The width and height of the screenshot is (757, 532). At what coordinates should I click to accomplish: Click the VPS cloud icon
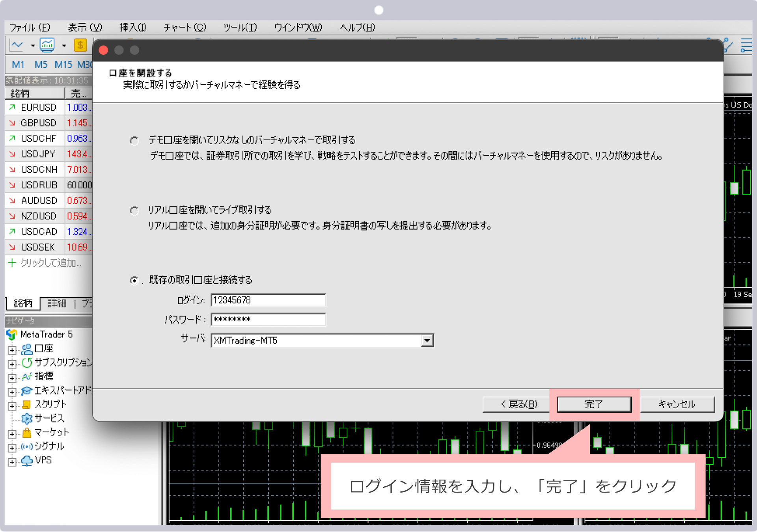point(27,460)
